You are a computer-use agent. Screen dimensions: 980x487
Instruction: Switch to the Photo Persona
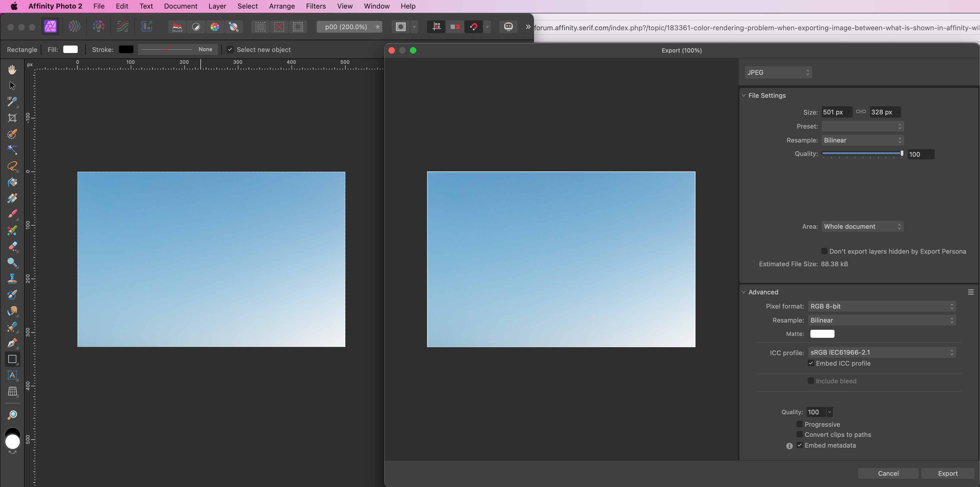(51, 27)
